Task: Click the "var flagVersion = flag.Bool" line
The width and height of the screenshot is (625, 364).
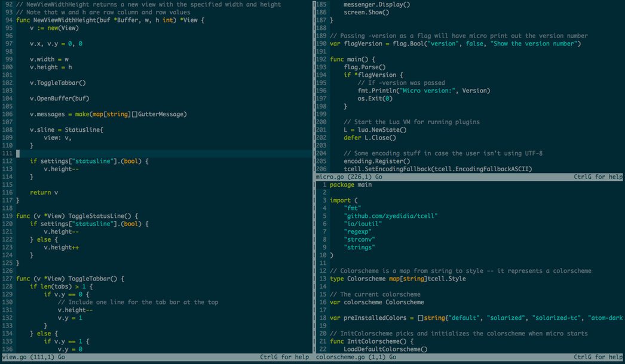Action: 455,44
